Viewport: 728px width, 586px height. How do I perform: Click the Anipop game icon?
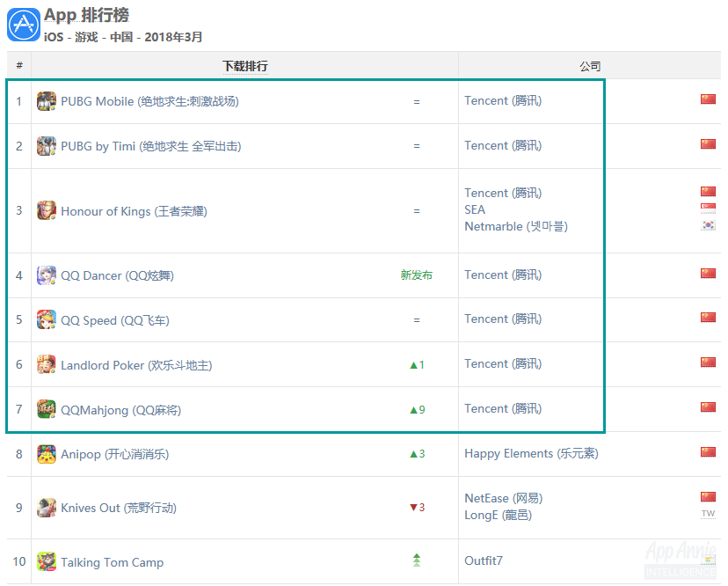(47, 455)
